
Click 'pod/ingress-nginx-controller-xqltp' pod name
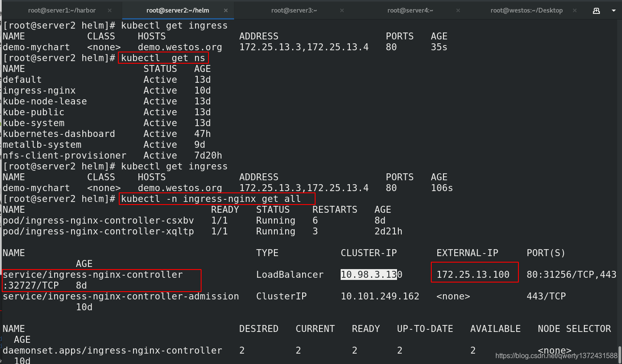[98, 231]
